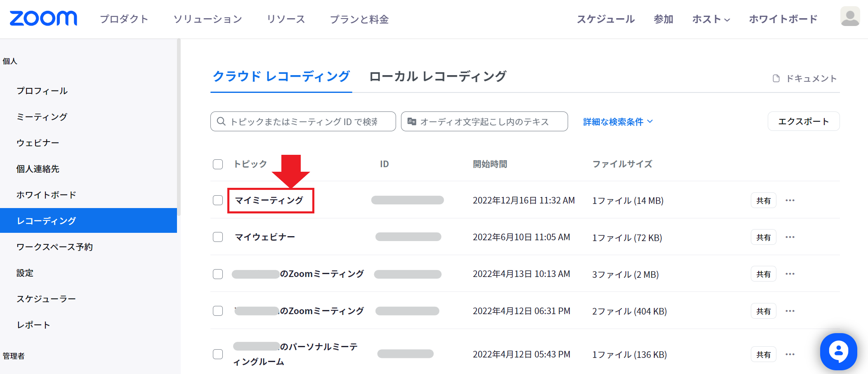Click the ファイルサイズ column header
Image resolution: width=868 pixels, height=374 pixels.
coord(622,164)
